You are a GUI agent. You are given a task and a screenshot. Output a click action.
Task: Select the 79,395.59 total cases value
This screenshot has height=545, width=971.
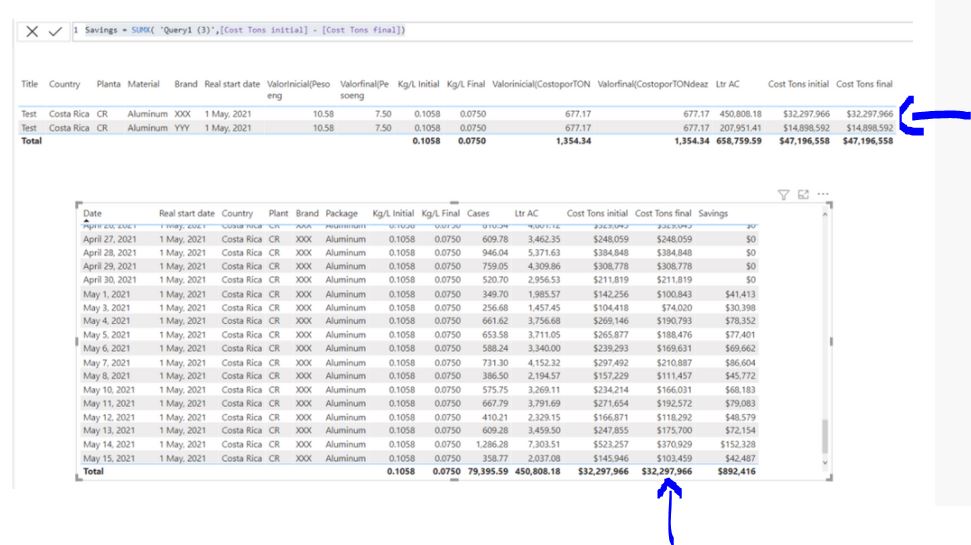(x=488, y=471)
